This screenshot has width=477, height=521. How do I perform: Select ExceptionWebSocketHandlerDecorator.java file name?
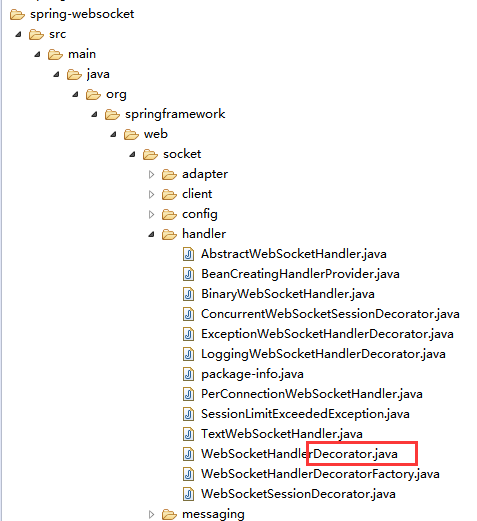pyautogui.click(x=327, y=334)
